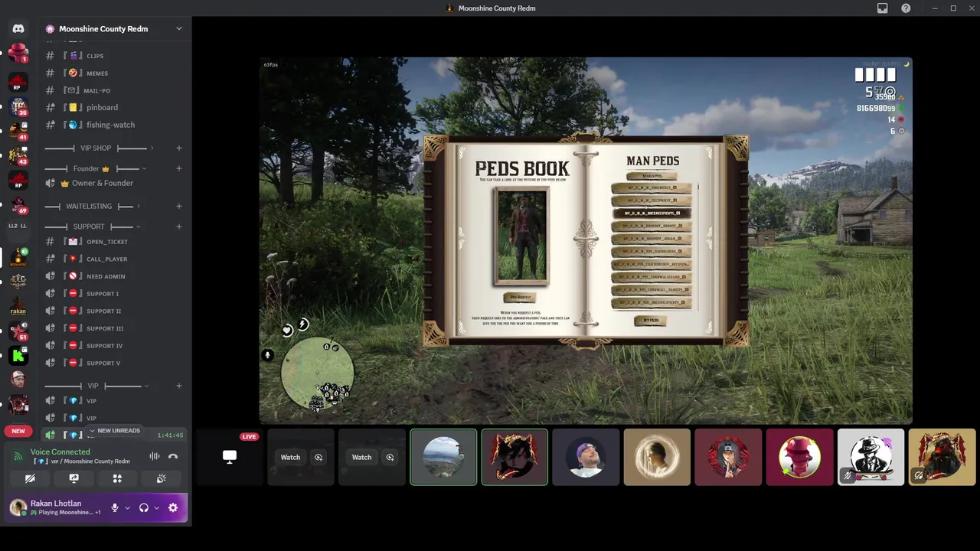
Task: Turn on camera in voice panel
Action: click(x=30, y=478)
